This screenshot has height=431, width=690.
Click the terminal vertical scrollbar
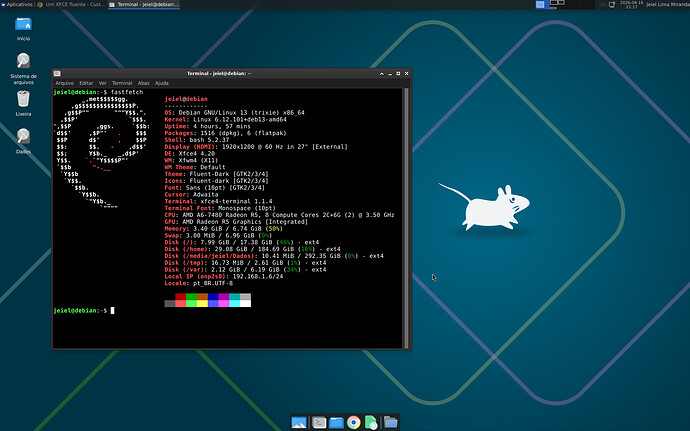(406, 218)
